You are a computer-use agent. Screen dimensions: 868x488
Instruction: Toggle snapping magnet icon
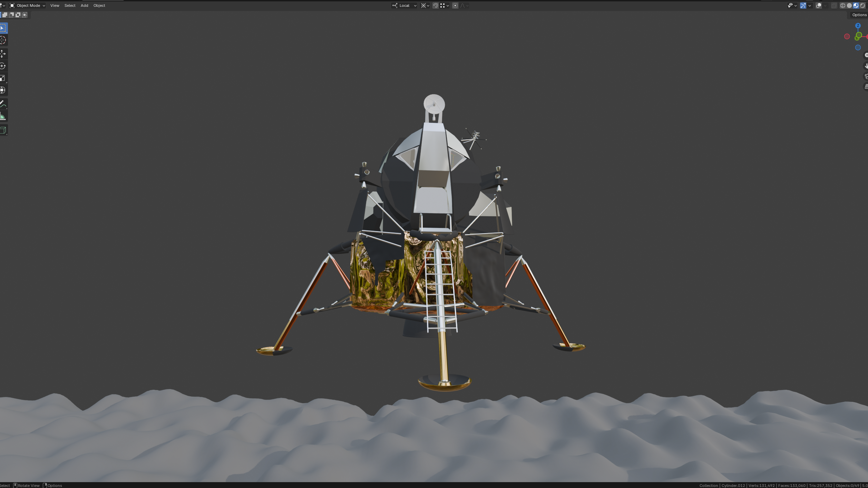click(436, 6)
